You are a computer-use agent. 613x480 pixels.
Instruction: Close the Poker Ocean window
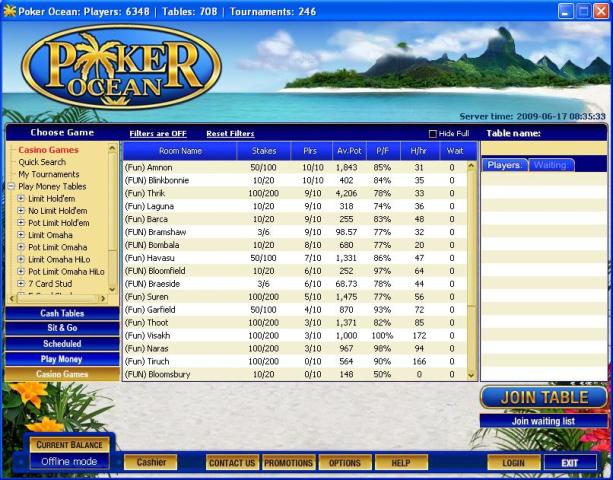pos(601,11)
